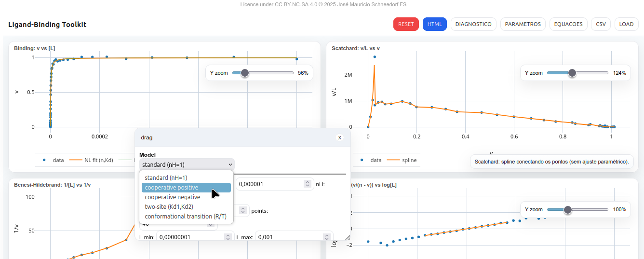Viewport: 644px width, 259px height.
Task: Click the spinner arrows beside the 0,000001 field
Action: pyautogui.click(x=307, y=184)
